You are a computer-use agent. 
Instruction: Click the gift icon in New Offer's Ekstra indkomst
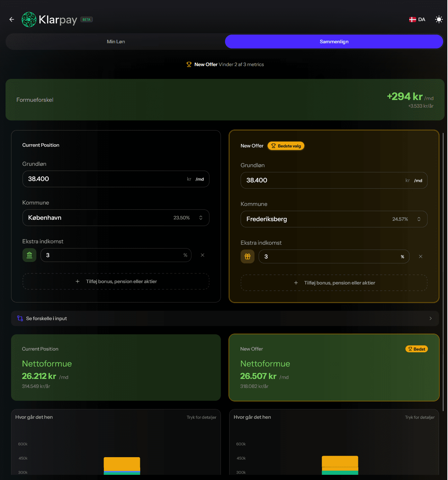coord(247,256)
